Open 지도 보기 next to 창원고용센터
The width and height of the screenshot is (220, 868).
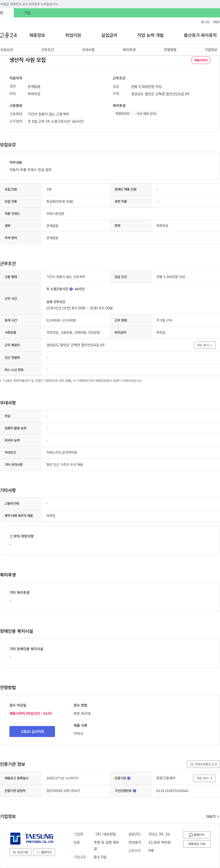click(204, 778)
